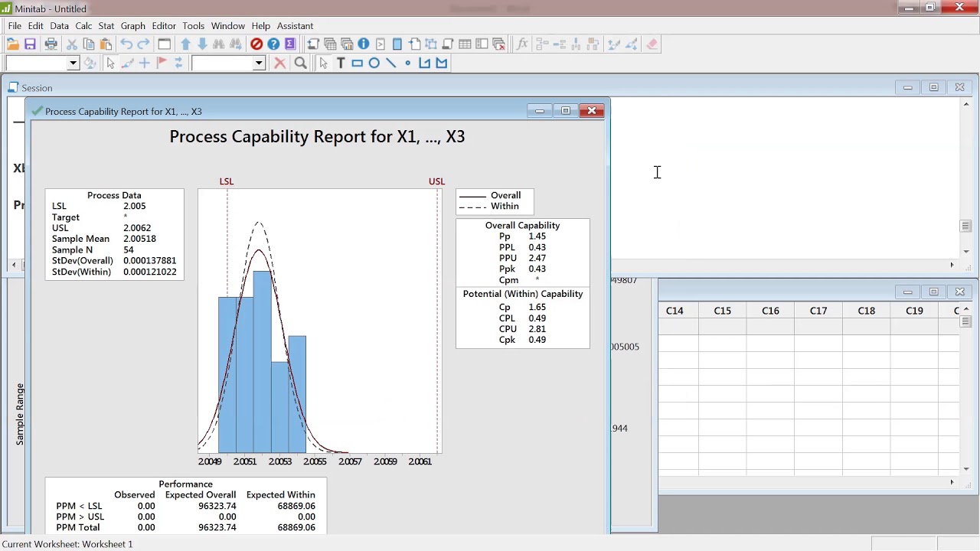
Task: Open the Help menu
Action: (x=261, y=26)
